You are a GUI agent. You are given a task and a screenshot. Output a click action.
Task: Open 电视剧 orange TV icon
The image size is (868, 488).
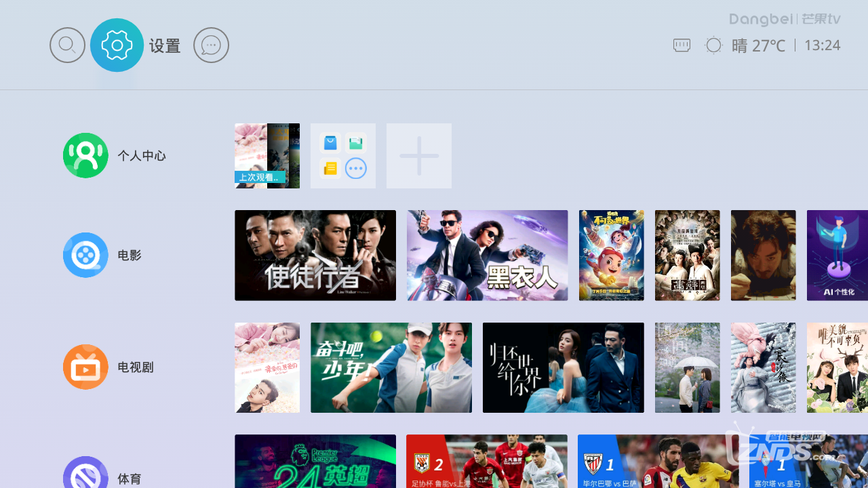coord(85,367)
